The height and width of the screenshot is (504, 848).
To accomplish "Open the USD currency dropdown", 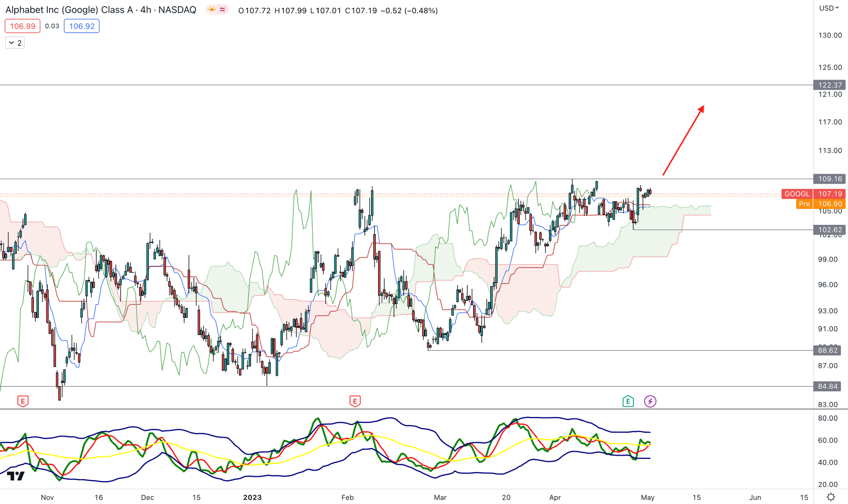I will [829, 8].
